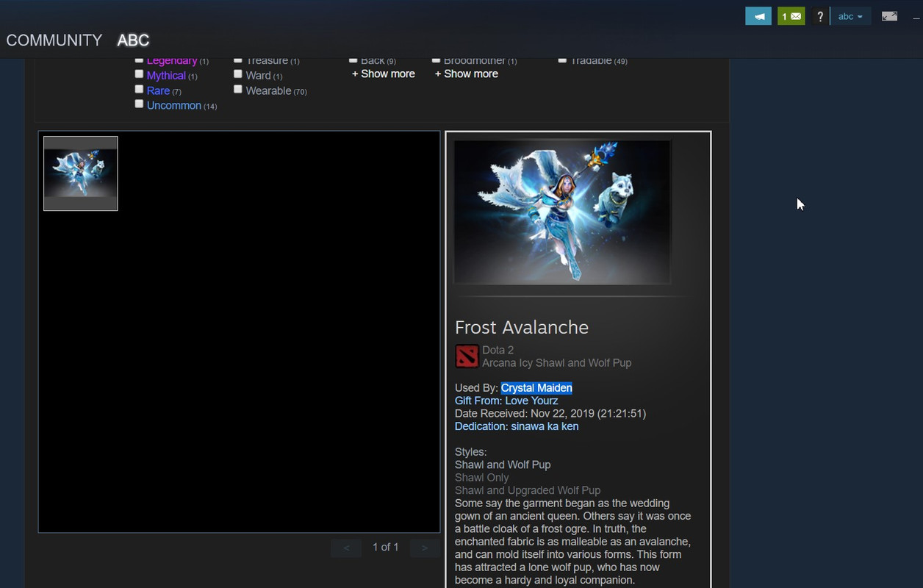The image size is (923, 588).
Task: Click the Date Received Nov 22, 2019 line
Action: 550,414
